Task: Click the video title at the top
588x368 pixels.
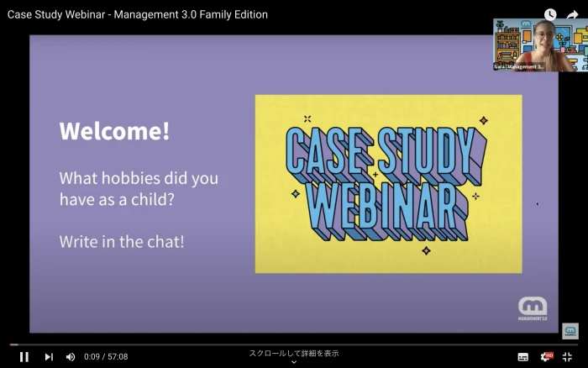Action: pyautogui.click(x=138, y=14)
